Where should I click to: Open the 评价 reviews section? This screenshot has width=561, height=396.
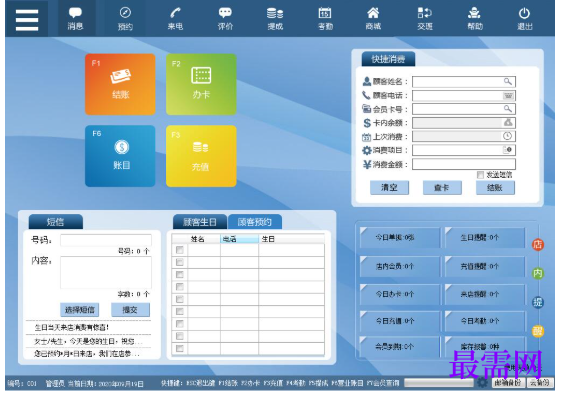(225, 18)
